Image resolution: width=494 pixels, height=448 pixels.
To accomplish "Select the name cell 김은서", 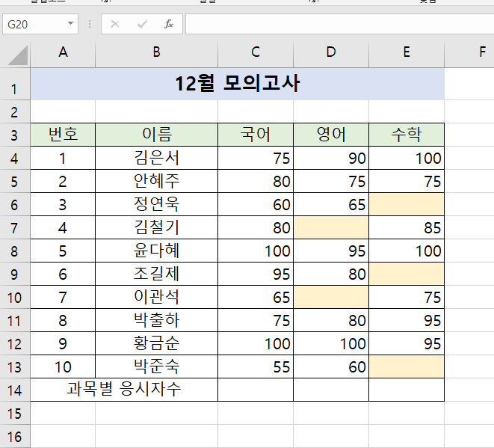I will click(157, 158).
